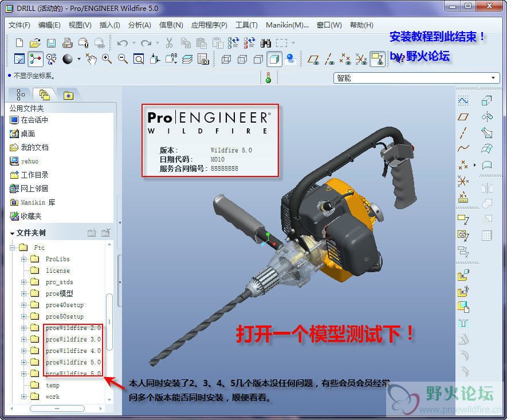
Task: Switch to the Model Tree navigator tab
Action: (21, 95)
